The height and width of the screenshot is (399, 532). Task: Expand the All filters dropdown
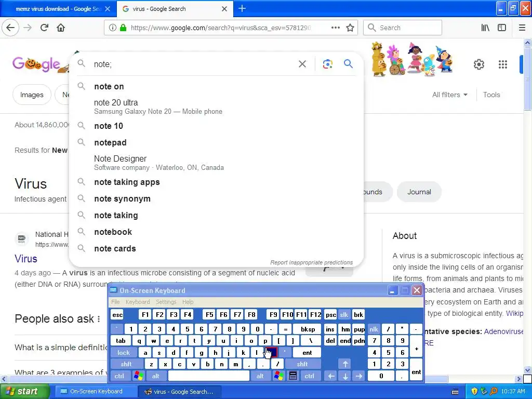point(449,95)
